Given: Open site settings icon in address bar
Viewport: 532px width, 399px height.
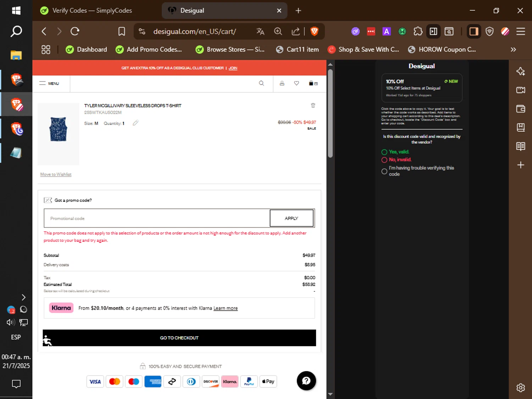Looking at the screenshot, I should (x=142, y=32).
